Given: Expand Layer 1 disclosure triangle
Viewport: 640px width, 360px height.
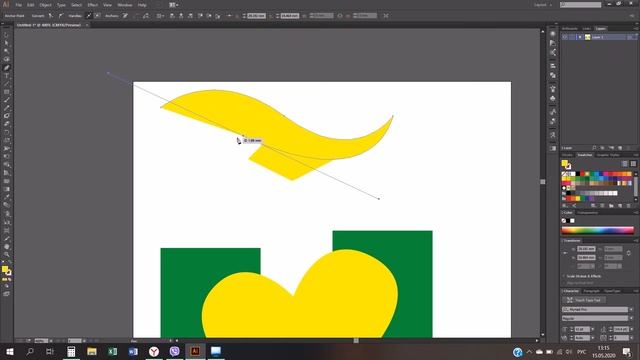Looking at the screenshot, I should pyautogui.click(x=580, y=37).
